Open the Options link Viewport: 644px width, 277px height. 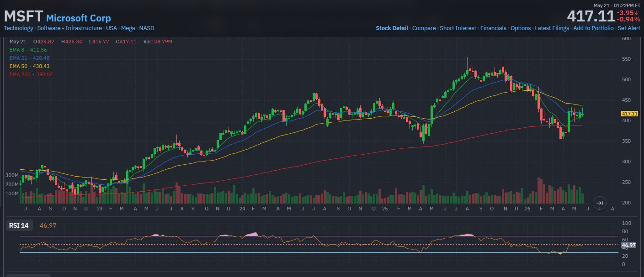[521, 28]
